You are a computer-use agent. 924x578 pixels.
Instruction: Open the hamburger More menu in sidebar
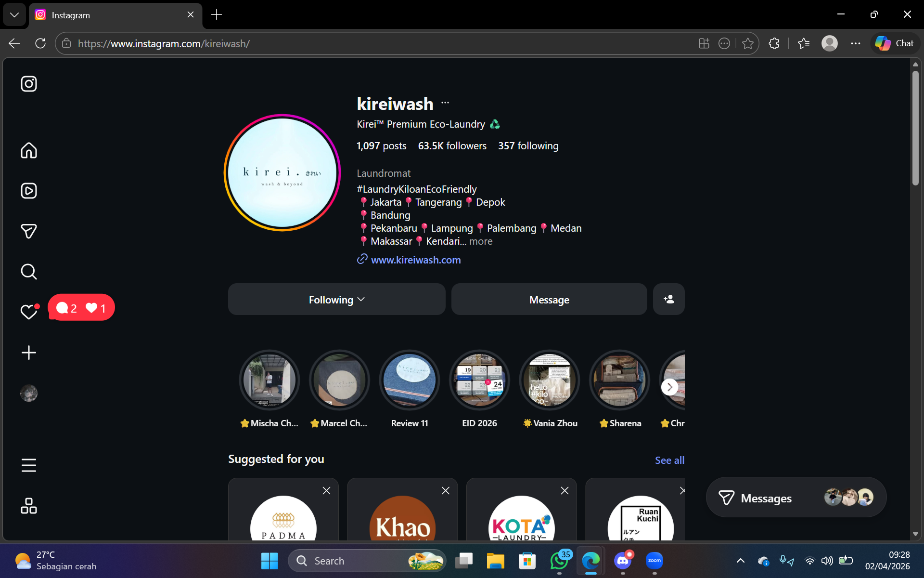(29, 465)
